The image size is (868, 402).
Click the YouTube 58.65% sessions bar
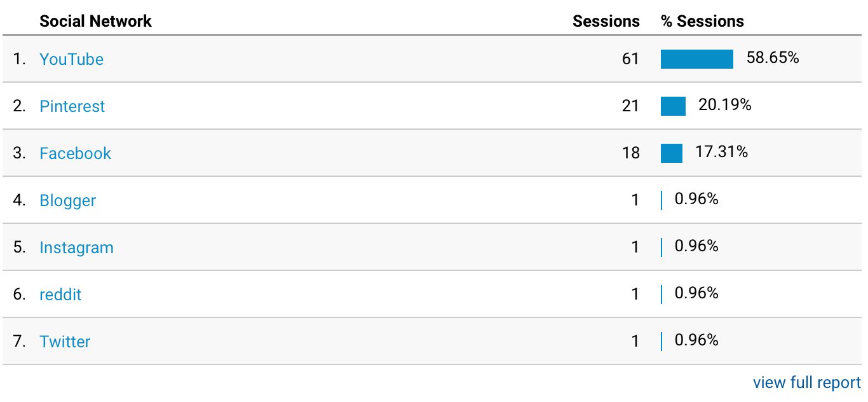tap(697, 59)
